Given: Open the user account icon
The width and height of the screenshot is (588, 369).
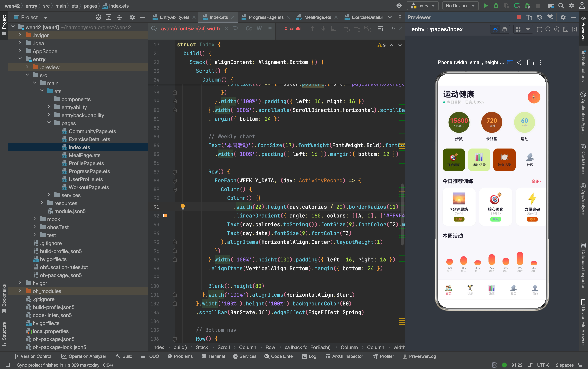Looking at the screenshot, I should 582,6.
